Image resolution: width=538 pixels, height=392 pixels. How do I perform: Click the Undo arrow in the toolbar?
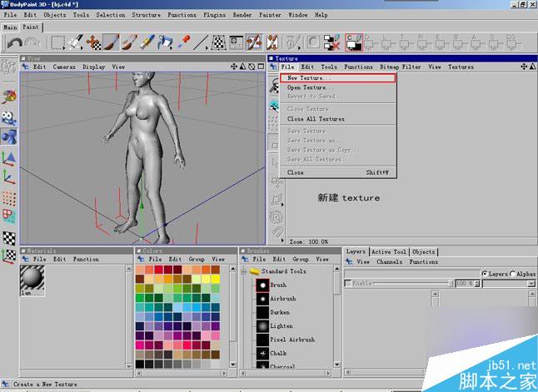(14, 43)
